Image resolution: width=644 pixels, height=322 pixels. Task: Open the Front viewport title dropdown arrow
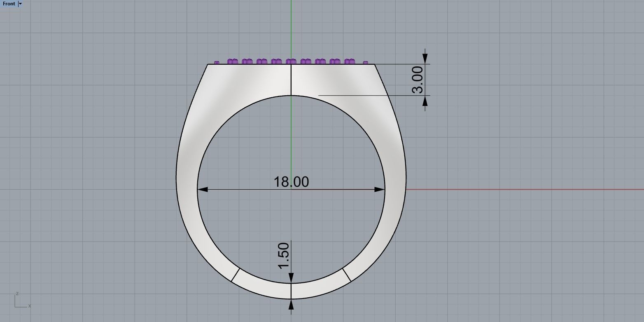pos(20,4)
